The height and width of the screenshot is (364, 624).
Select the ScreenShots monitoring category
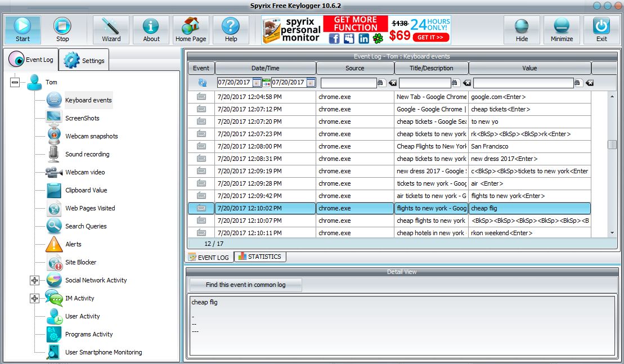83,118
